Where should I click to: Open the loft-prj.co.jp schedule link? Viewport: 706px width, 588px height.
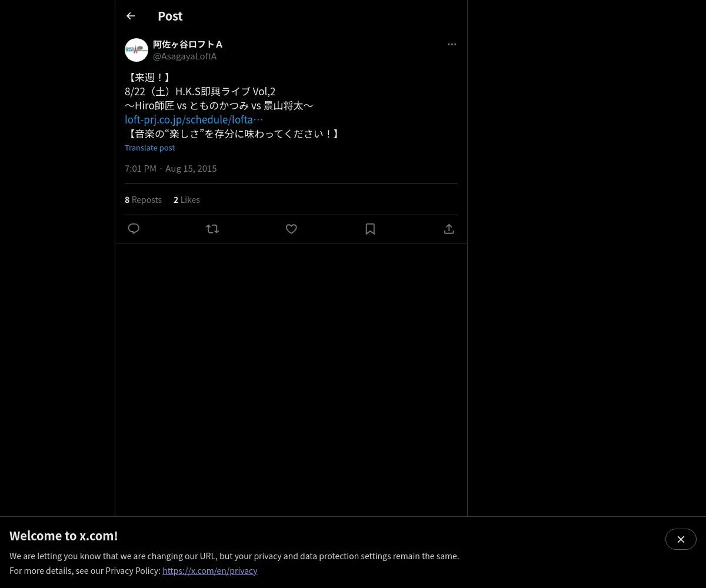coord(194,119)
